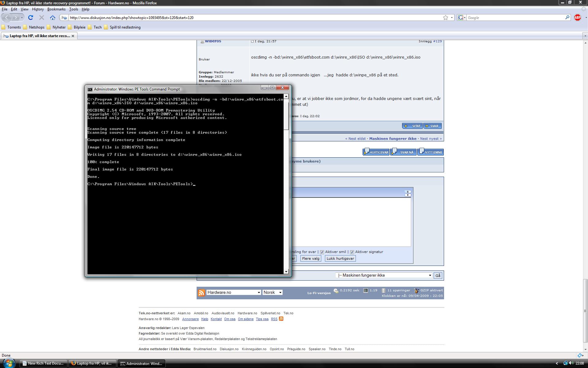Click the volume icon in system tray
The image size is (588, 368).
pyautogui.click(x=571, y=363)
